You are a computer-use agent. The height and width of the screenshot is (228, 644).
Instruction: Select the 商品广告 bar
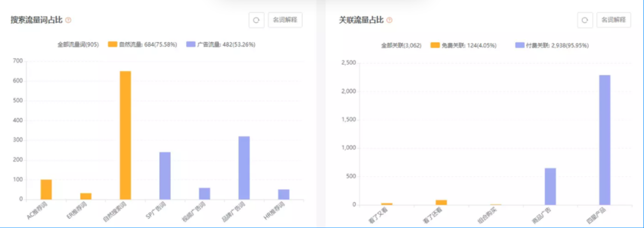coord(550,186)
